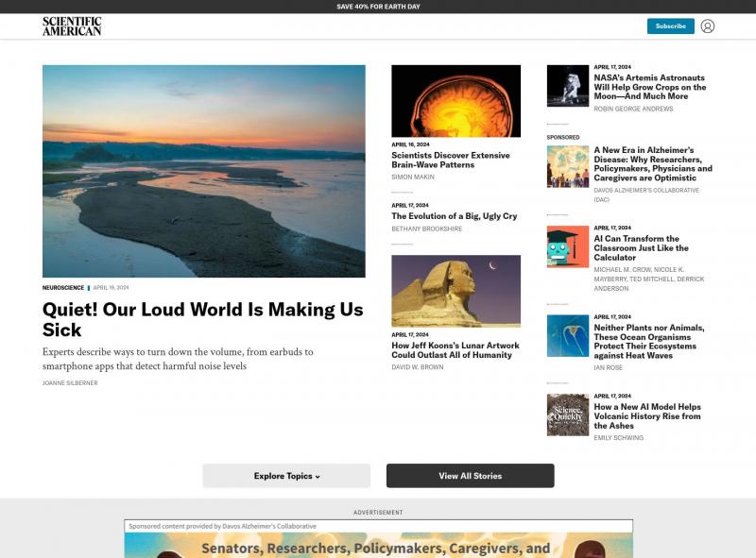Open A New Era in Alzheimer's Disease article

click(x=653, y=164)
